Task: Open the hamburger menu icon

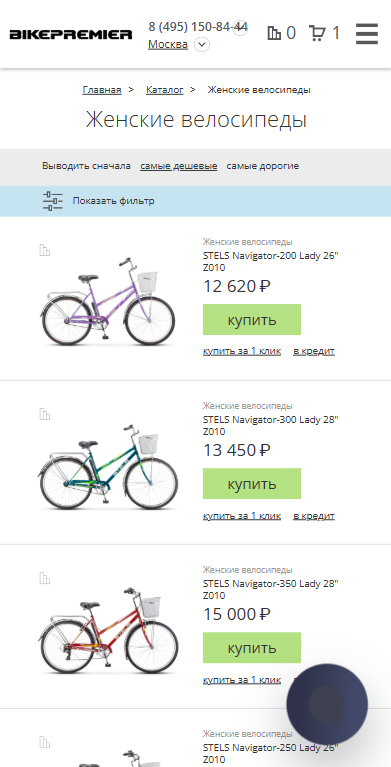Action: point(367,34)
